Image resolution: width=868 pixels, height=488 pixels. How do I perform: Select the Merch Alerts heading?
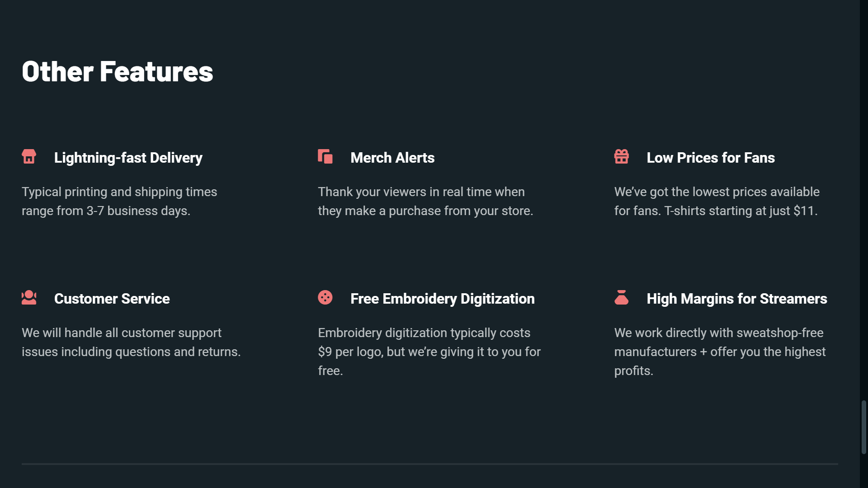[x=392, y=158]
